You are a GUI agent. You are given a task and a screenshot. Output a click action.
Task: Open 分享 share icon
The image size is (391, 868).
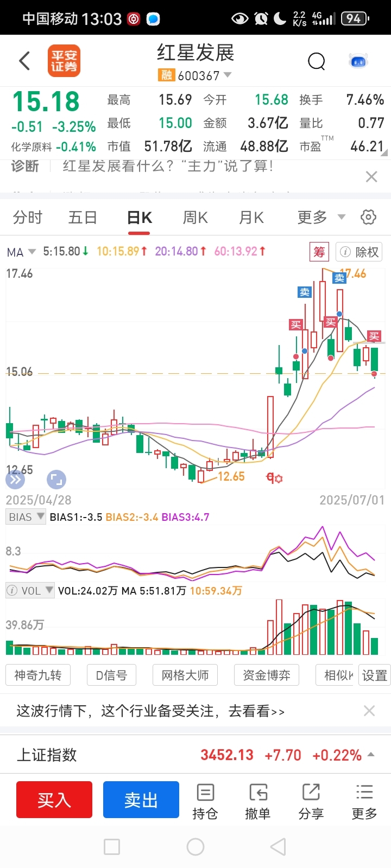(x=311, y=801)
